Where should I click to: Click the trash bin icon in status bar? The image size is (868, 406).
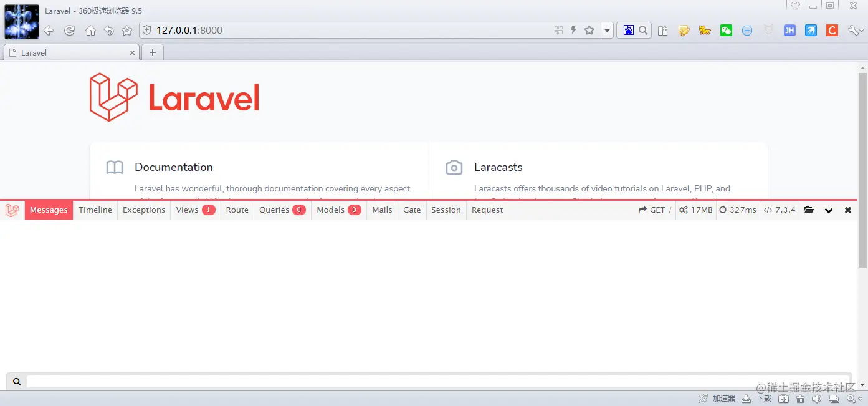(801, 399)
